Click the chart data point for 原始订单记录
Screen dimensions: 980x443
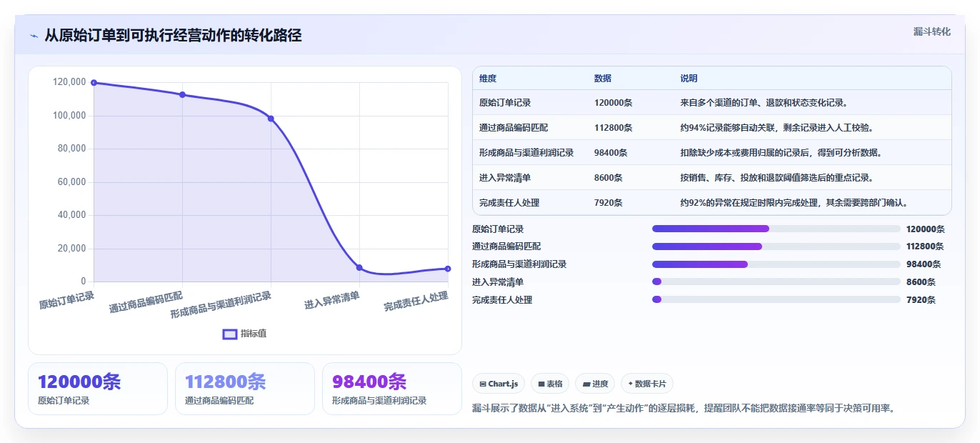coord(94,83)
